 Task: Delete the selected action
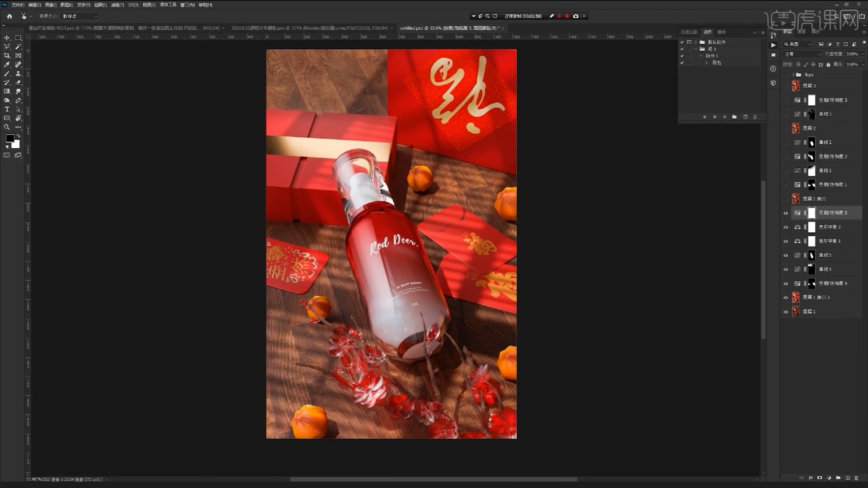tap(755, 117)
